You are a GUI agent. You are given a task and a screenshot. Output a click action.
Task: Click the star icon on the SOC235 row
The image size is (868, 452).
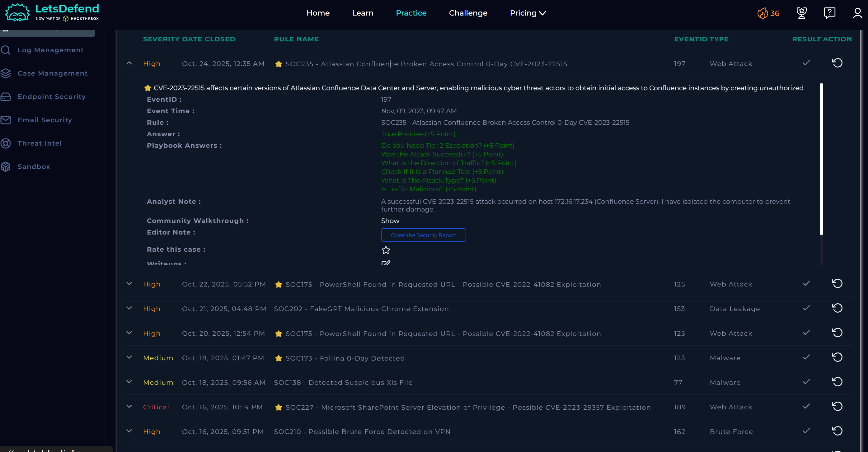coord(278,64)
